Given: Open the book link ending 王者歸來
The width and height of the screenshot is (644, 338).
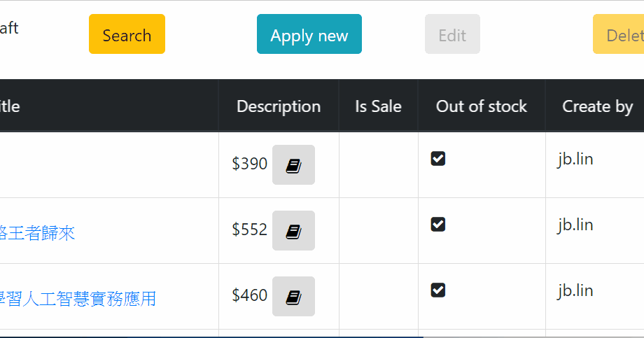Looking at the screenshot, I should click(37, 233).
